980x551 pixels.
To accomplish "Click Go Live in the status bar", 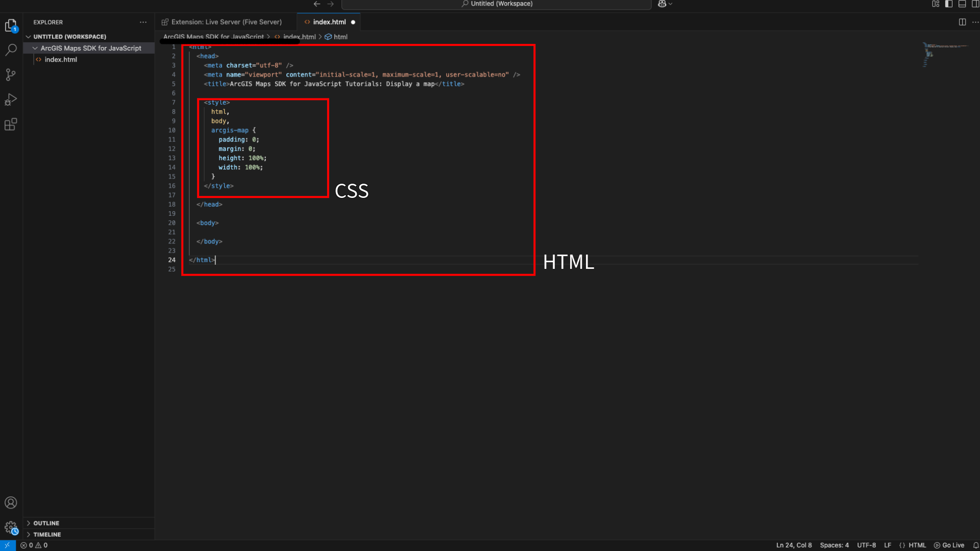I will (949, 545).
